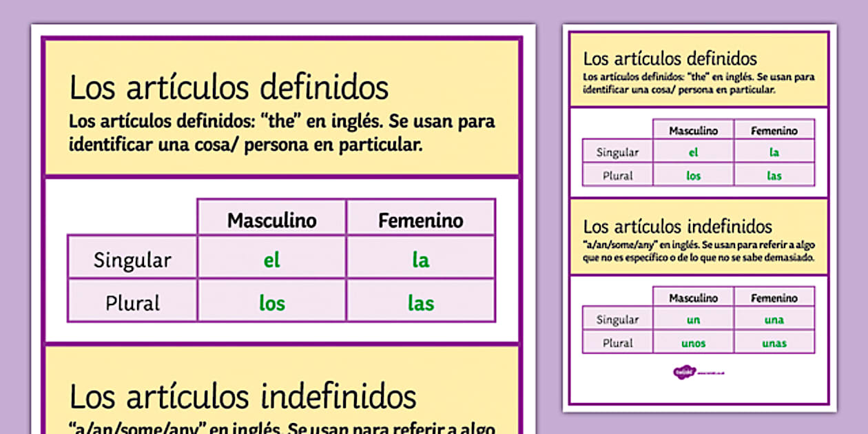Viewport: 868px width, 434px height.
Task: Click the Singular row label
Action: pos(132,260)
